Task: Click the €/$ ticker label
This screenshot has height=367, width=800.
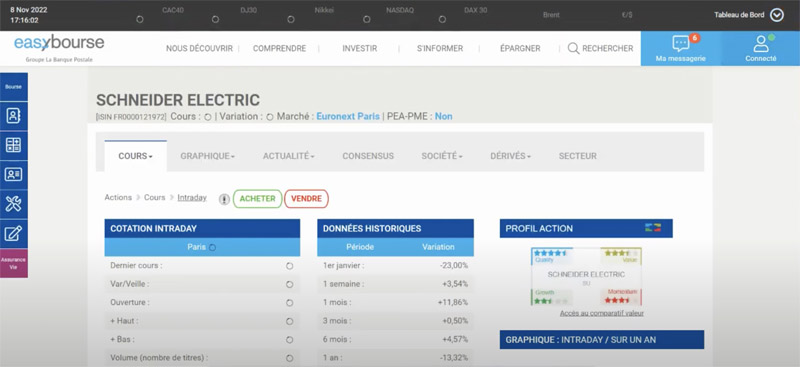Action: click(627, 15)
